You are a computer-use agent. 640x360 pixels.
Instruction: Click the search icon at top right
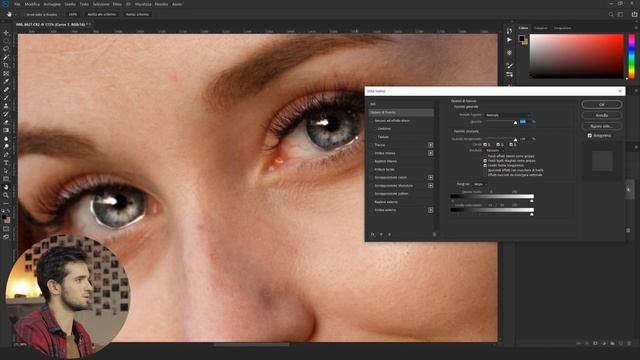point(611,14)
